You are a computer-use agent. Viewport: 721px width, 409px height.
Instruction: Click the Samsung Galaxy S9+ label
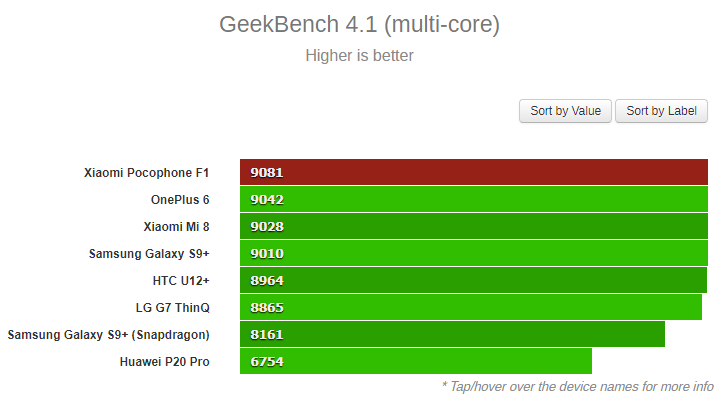click(149, 253)
